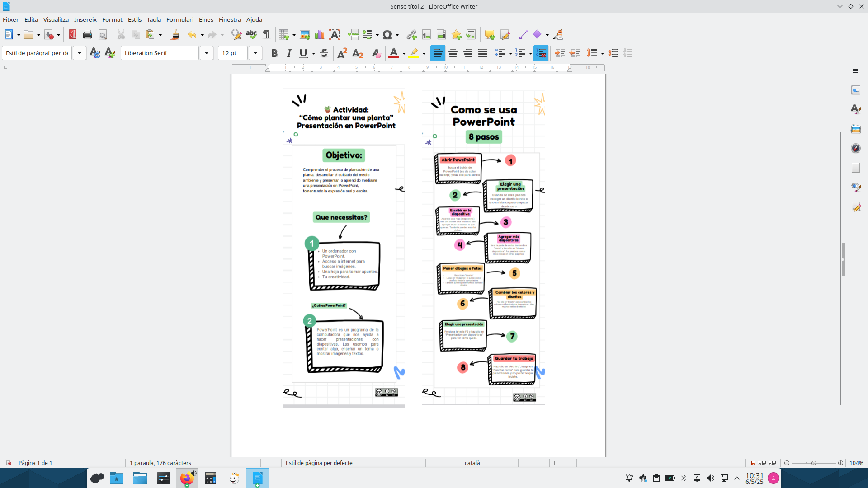
Task: Open the Taula menu
Action: click(154, 19)
